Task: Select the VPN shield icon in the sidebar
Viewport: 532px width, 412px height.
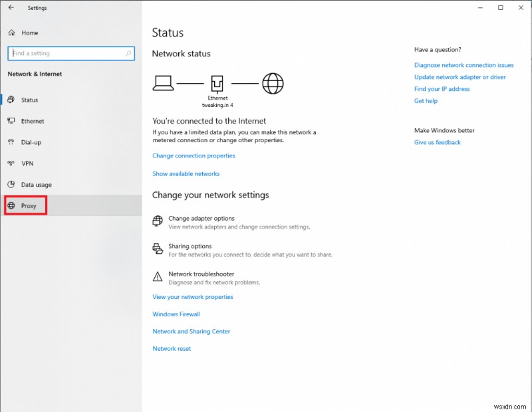Action: click(12, 163)
